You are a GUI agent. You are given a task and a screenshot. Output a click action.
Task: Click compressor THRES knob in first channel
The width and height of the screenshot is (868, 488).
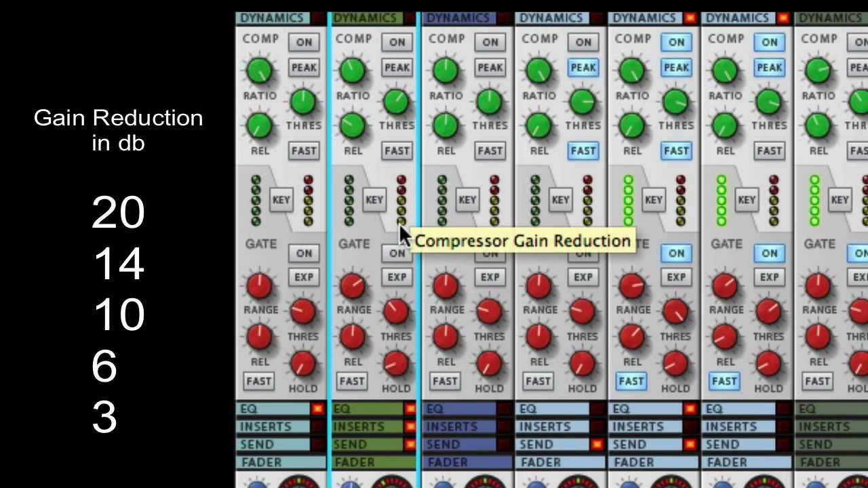click(x=303, y=102)
